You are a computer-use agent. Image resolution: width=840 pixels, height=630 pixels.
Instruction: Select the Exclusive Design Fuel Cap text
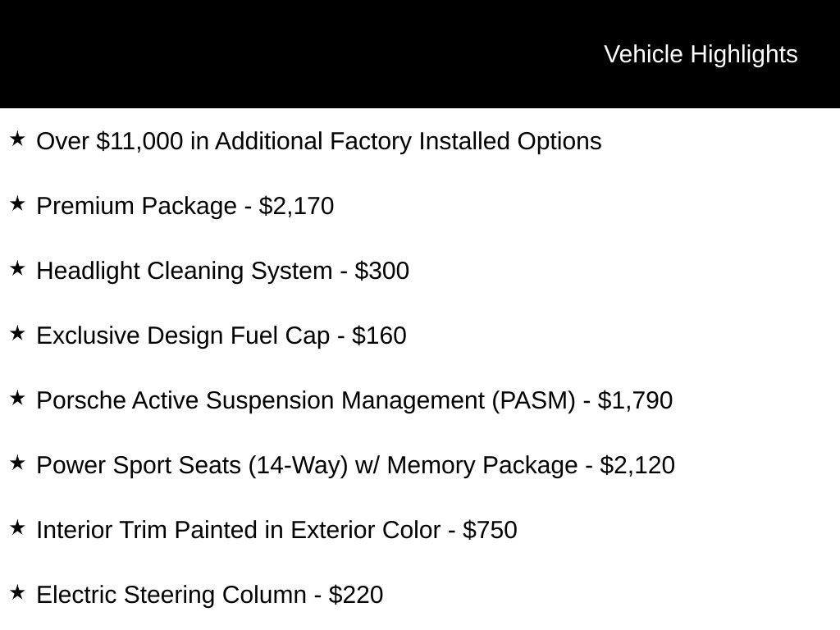(x=183, y=336)
